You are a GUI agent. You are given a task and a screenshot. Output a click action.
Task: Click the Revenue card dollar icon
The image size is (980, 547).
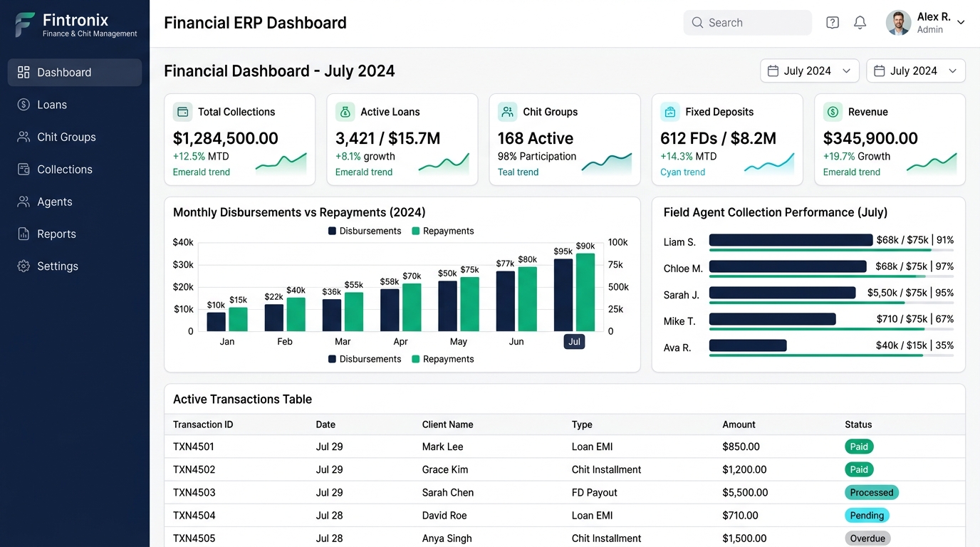click(x=833, y=112)
